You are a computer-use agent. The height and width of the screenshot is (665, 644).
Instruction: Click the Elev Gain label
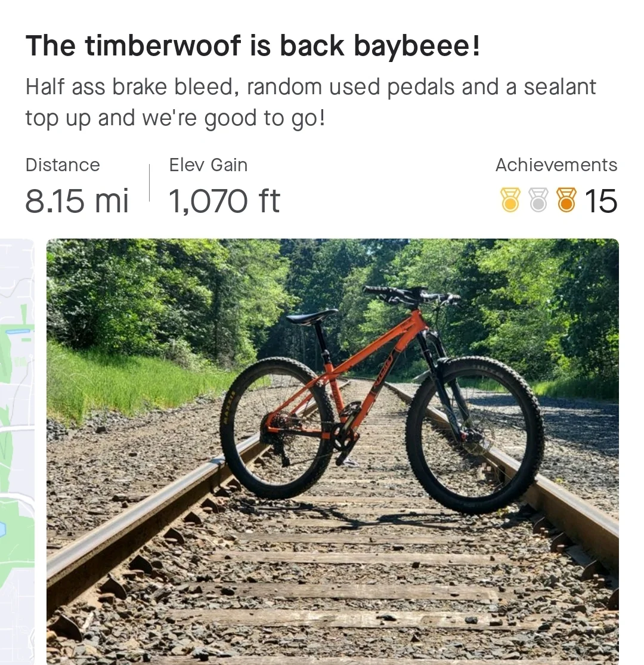208,165
